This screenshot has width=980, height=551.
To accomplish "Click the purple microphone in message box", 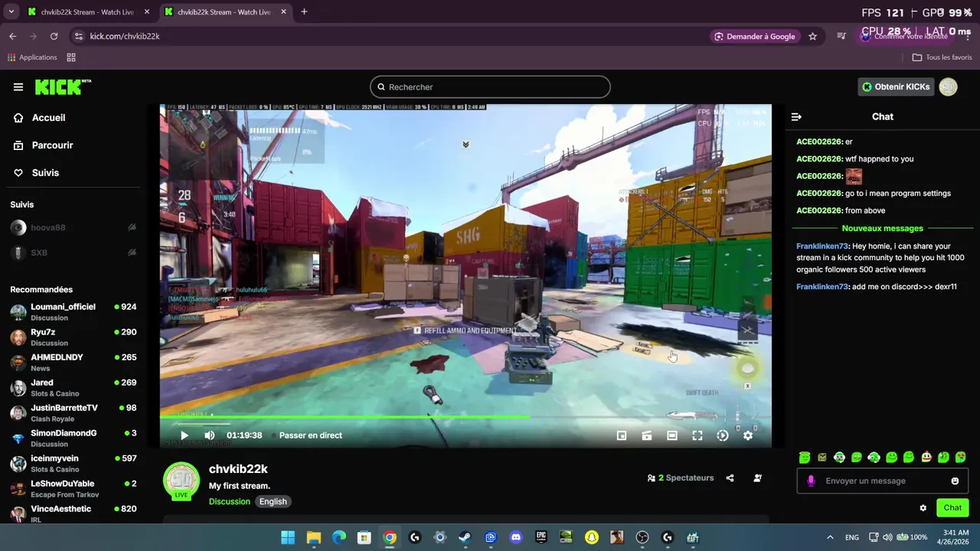I will click(x=811, y=481).
